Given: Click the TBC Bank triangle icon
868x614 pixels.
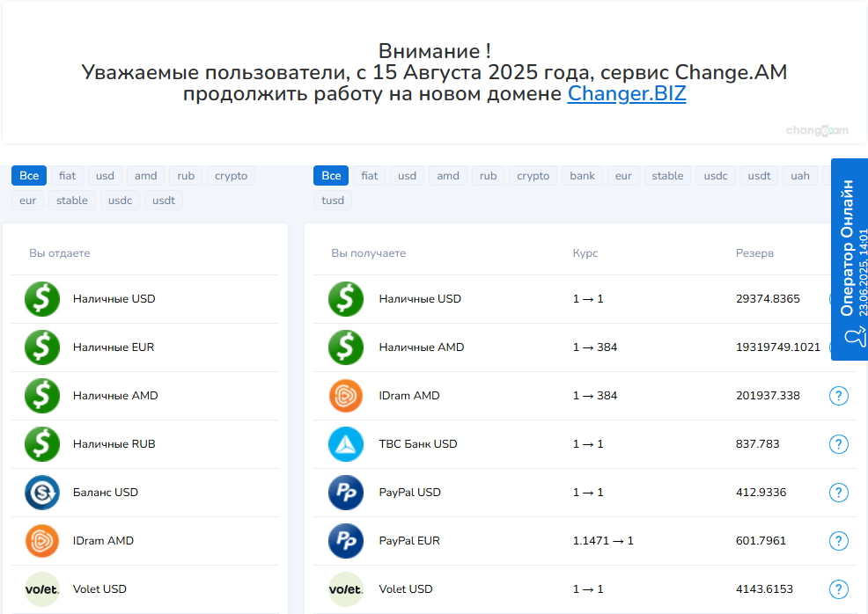Looking at the screenshot, I should [x=346, y=444].
